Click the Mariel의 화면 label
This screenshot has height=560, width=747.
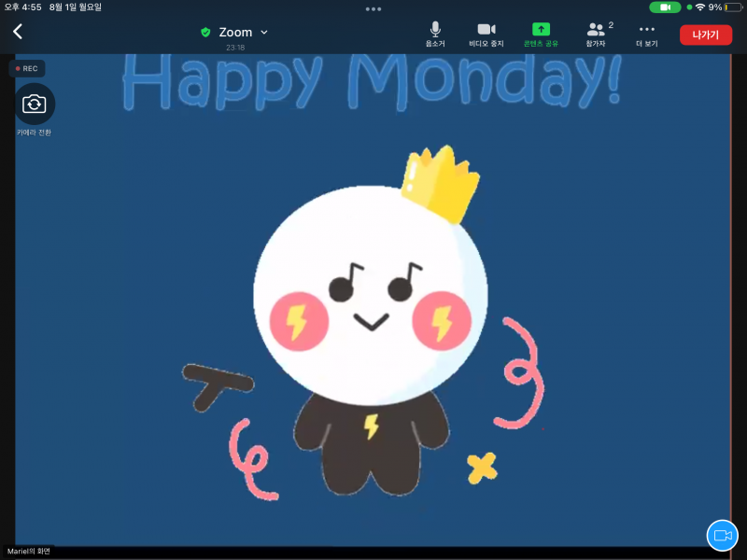[28, 552]
